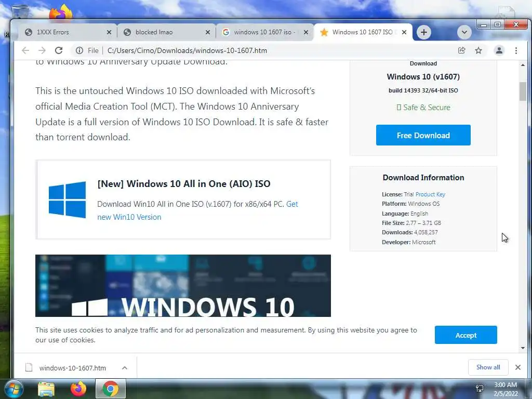Click the Firefox desktop shortcut icon

(61, 12)
